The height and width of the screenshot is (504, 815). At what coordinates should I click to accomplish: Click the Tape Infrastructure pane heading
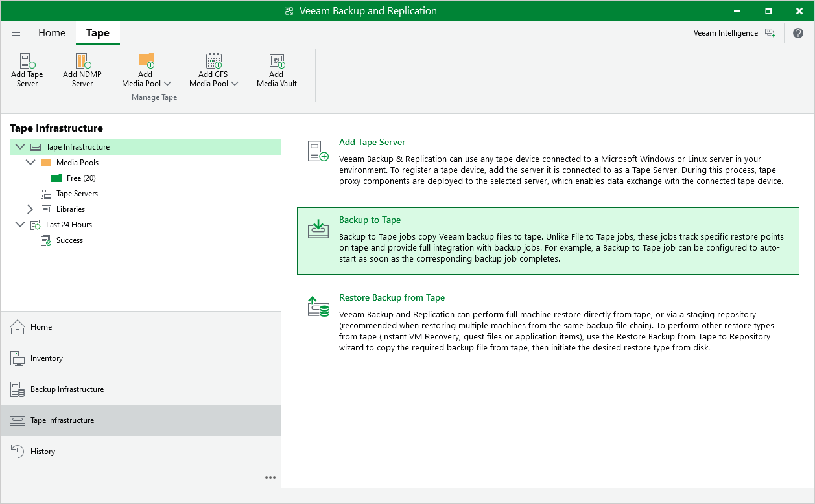pyautogui.click(x=56, y=128)
